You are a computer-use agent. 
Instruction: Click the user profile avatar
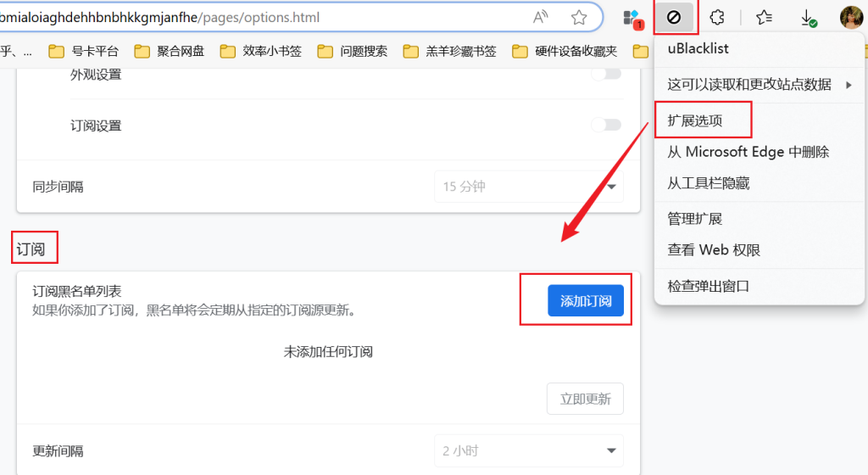pyautogui.click(x=851, y=17)
